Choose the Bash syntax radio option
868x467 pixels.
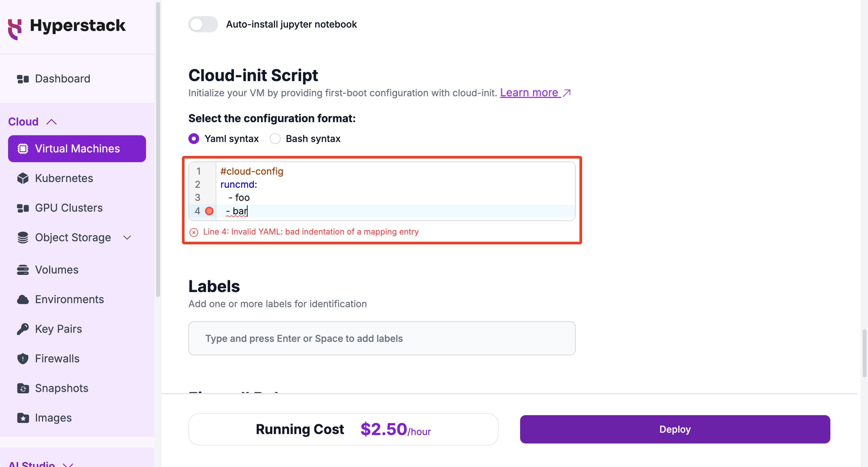[275, 138]
